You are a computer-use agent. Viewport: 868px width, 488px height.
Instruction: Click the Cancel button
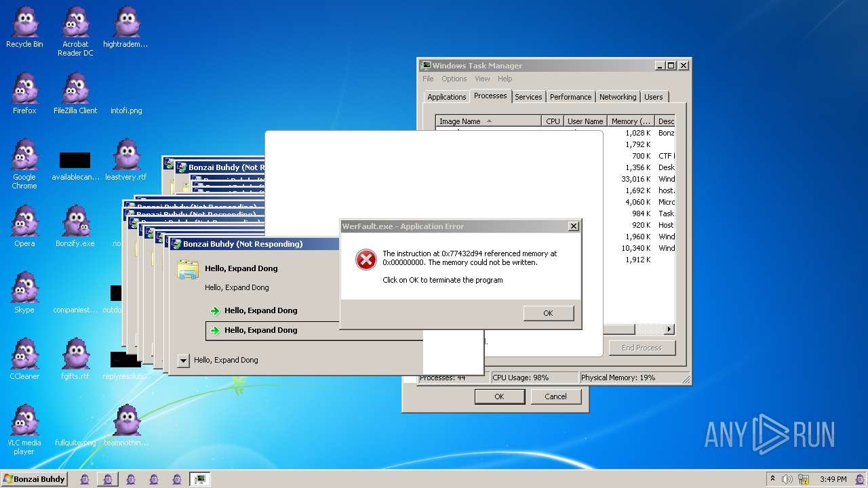tap(555, 396)
